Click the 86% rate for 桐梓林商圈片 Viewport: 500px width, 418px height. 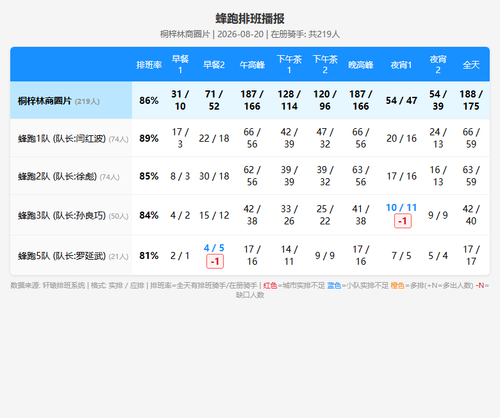(149, 100)
